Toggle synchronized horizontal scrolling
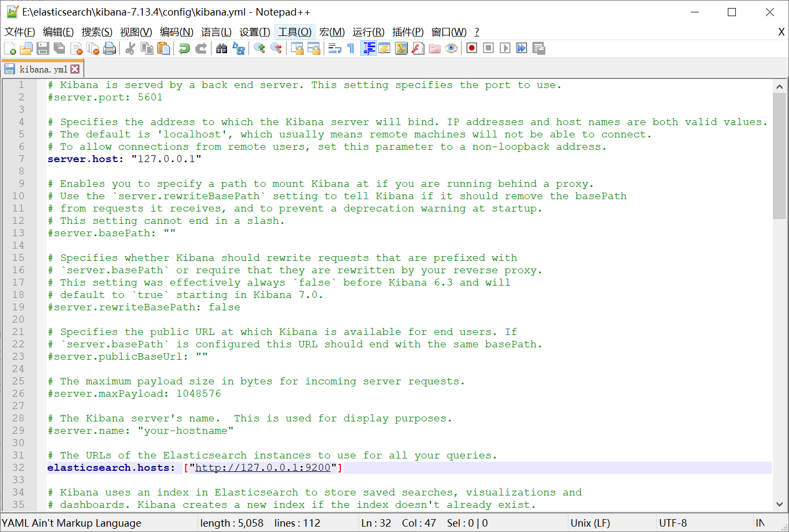Image resolution: width=789 pixels, height=532 pixels. [x=313, y=48]
